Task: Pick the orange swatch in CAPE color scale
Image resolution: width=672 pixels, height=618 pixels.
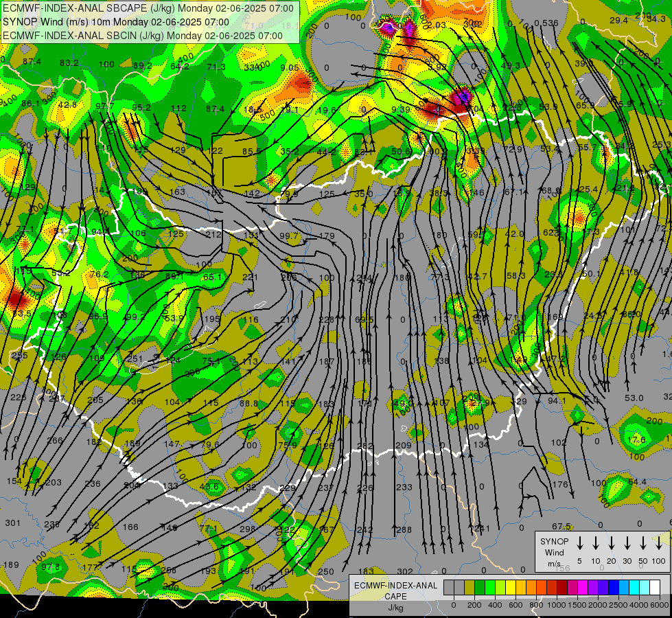Action: tap(531, 587)
